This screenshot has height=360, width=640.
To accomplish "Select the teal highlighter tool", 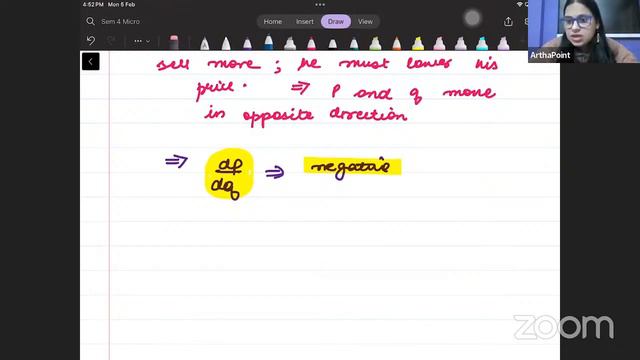I will [482, 43].
